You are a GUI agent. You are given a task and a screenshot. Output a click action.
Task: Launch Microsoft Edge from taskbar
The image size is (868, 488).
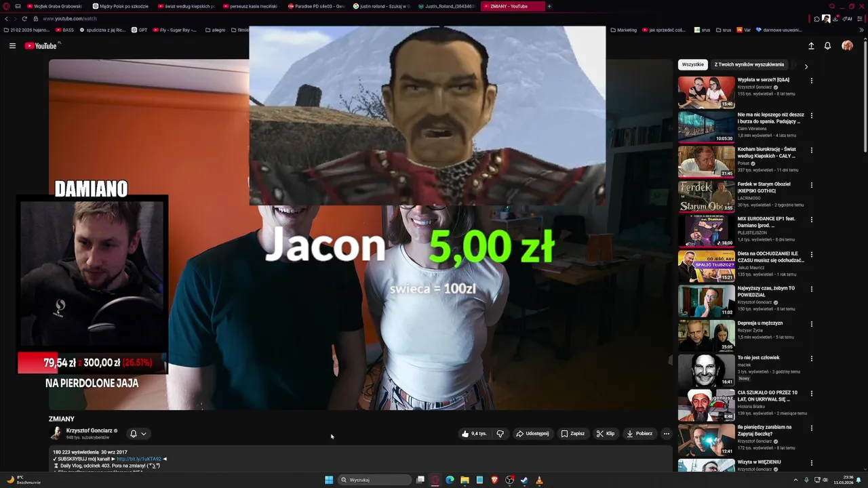[x=450, y=480]
